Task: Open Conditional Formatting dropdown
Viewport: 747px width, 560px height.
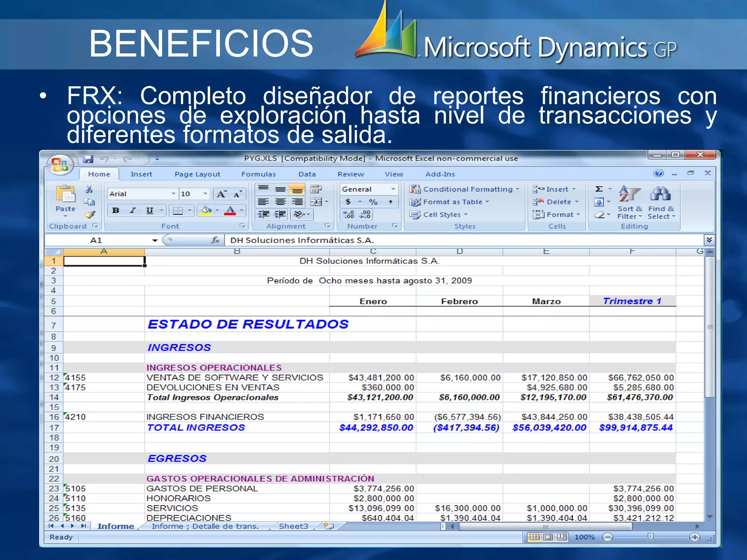Action: click(x=465, y=189)
